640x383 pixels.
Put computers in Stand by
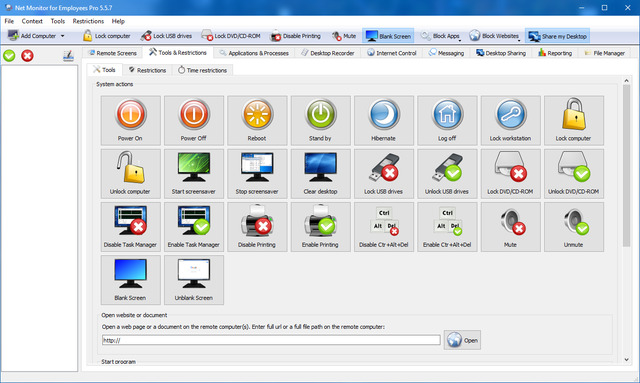coord(320,120)
